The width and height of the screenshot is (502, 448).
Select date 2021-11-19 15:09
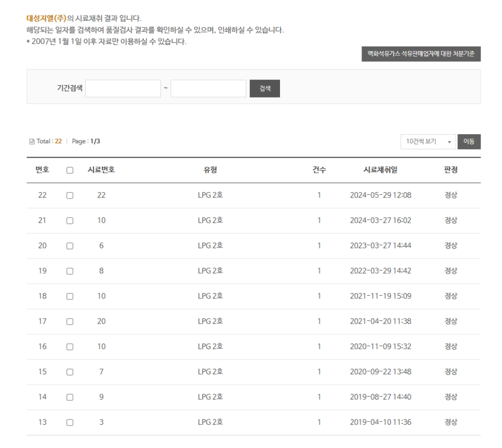pos(380,296)
